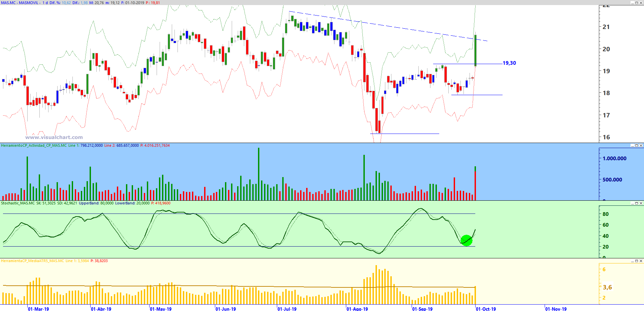Close the MediaATR5 indicator panel
The width and height of the screenshot is (644, 311).
641,261
